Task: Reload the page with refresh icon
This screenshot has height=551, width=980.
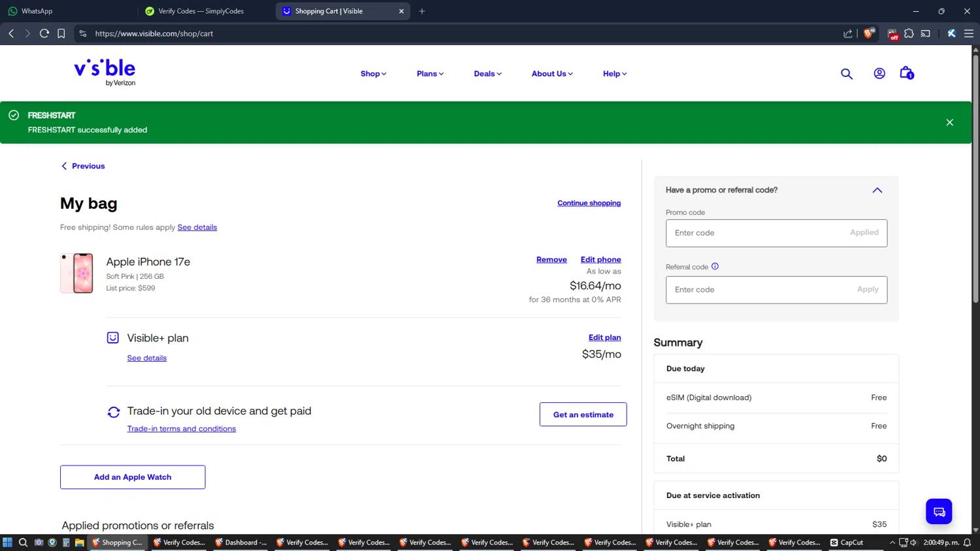Action: click(44, 33)
